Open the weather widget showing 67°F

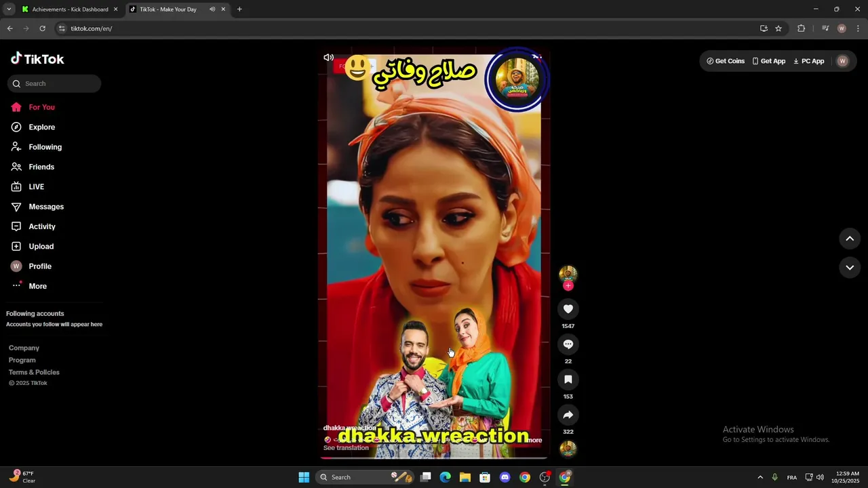[x=22, y=477]
